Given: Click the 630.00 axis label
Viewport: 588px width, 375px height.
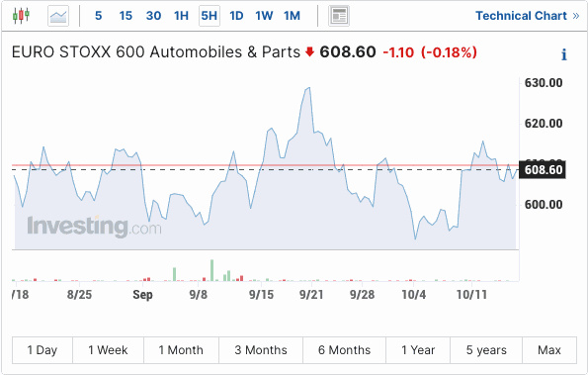Looking at the screenshot, I should point(544,82).
